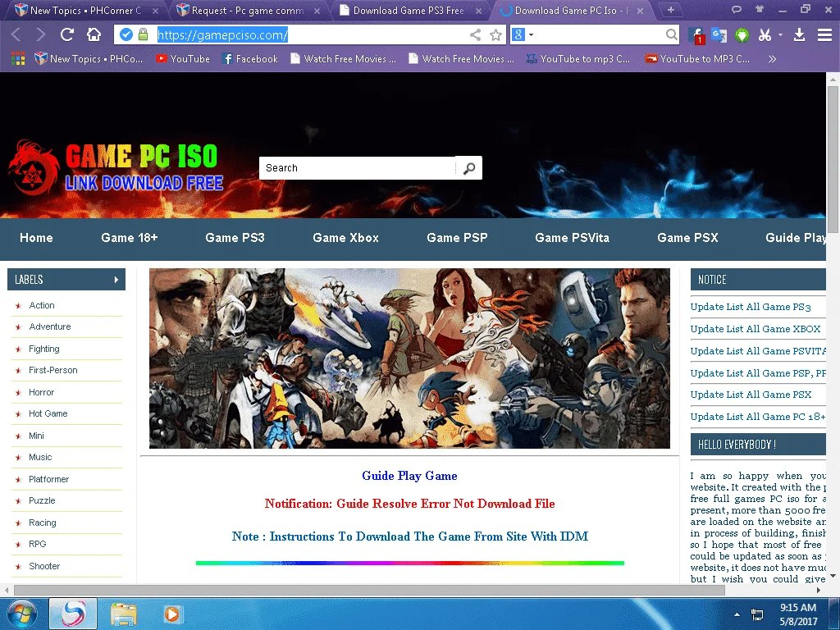Open the Google Translate extension icon
This screenshot has height=630, width=840.
tap(719, 34)
